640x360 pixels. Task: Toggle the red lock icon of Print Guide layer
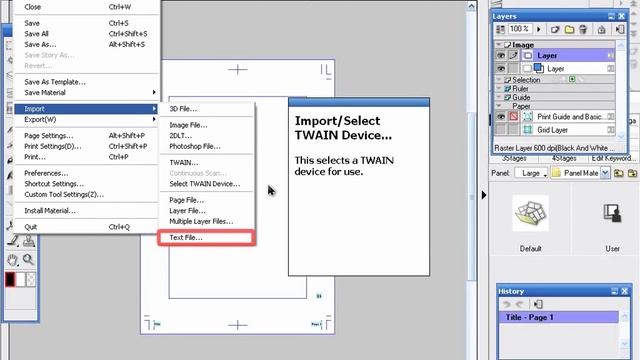pos(513,117)
